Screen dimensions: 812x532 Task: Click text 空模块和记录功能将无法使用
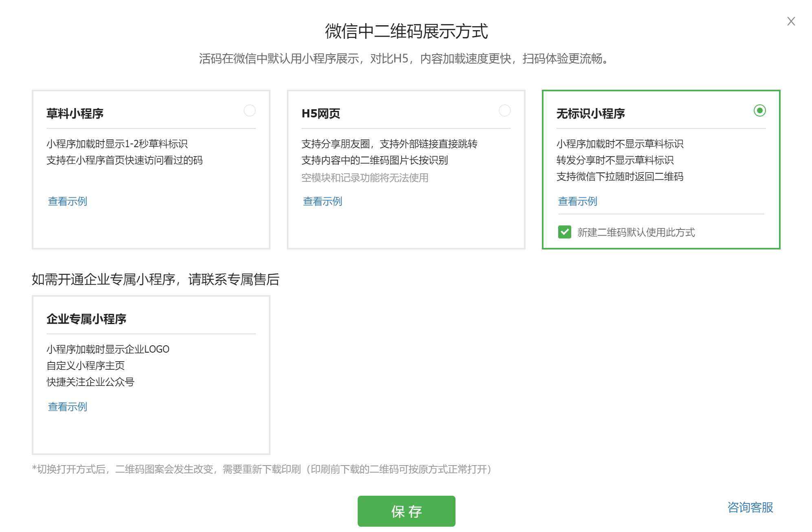point(365,178)
